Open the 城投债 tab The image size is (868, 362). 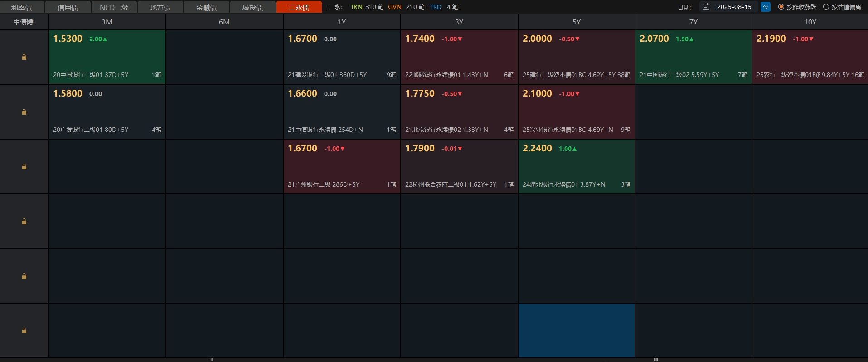pyautogui.click(x=253, y=7)
